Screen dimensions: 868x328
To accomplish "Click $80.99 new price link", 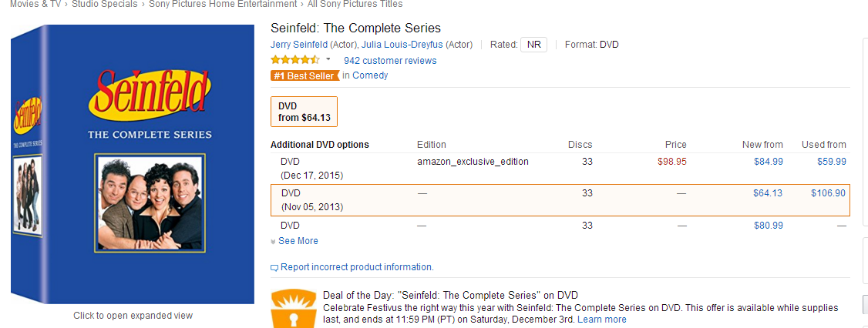I will (768, 226).
